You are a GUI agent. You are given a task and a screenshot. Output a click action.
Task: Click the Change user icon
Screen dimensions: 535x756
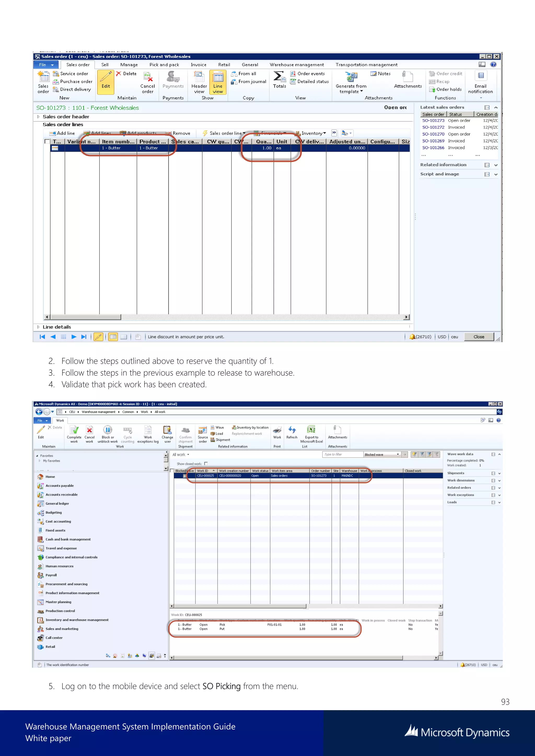(167, 430)
